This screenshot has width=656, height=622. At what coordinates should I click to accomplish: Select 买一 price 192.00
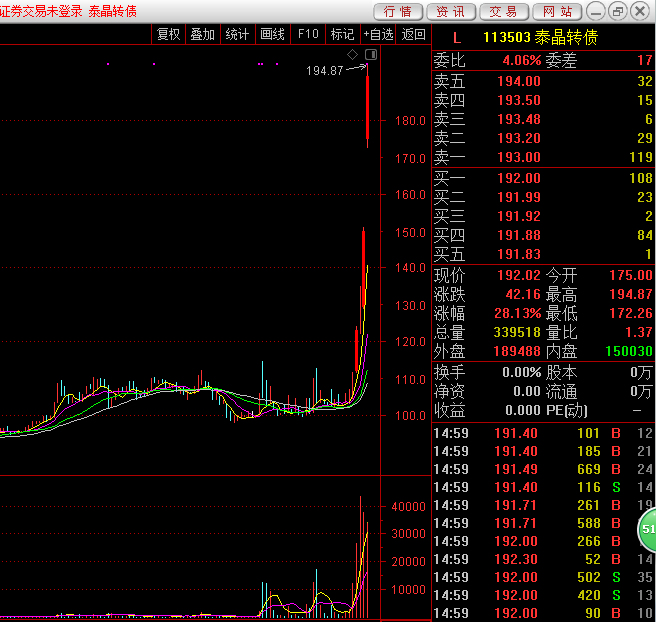[519, 178]
